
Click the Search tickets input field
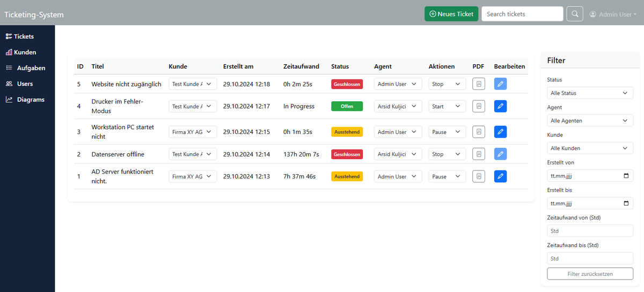click(x=522, y=14)
